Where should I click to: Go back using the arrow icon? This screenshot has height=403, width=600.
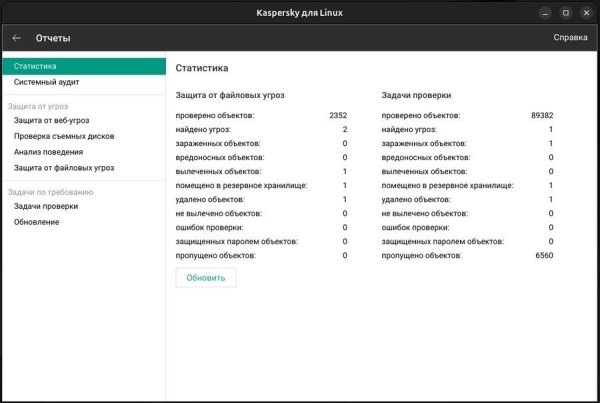coord(16,38)
